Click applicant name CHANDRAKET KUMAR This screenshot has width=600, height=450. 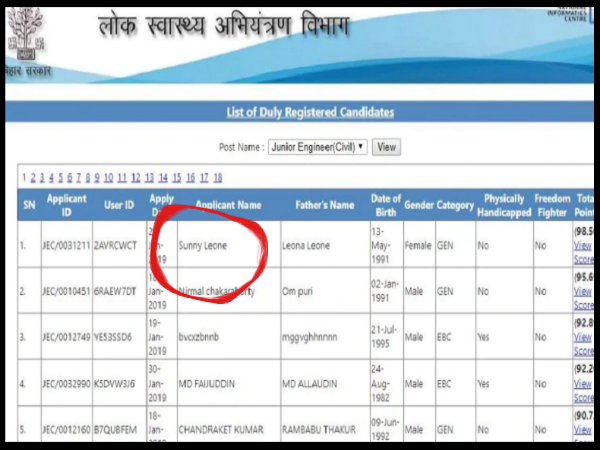[x=221, y=430]
